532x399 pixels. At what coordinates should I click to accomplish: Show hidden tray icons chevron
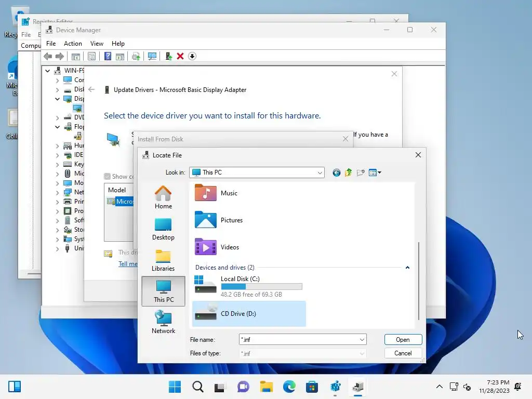[x=440, y=387]
